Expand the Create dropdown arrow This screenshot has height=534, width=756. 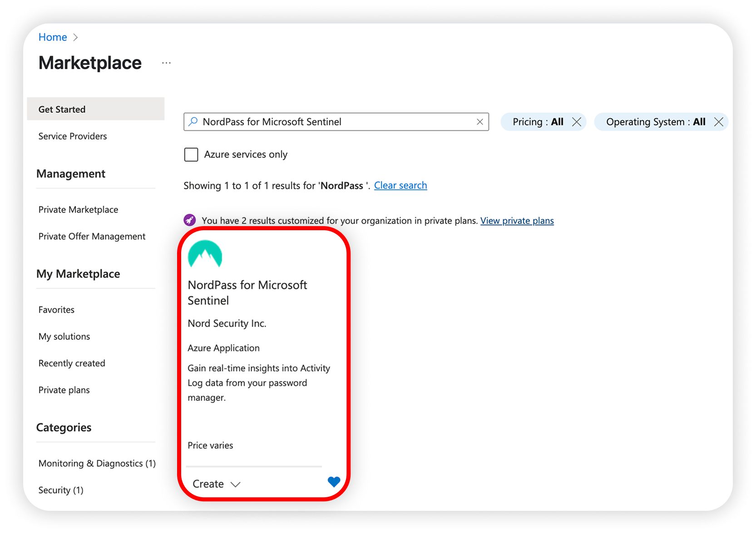point(235,485)
